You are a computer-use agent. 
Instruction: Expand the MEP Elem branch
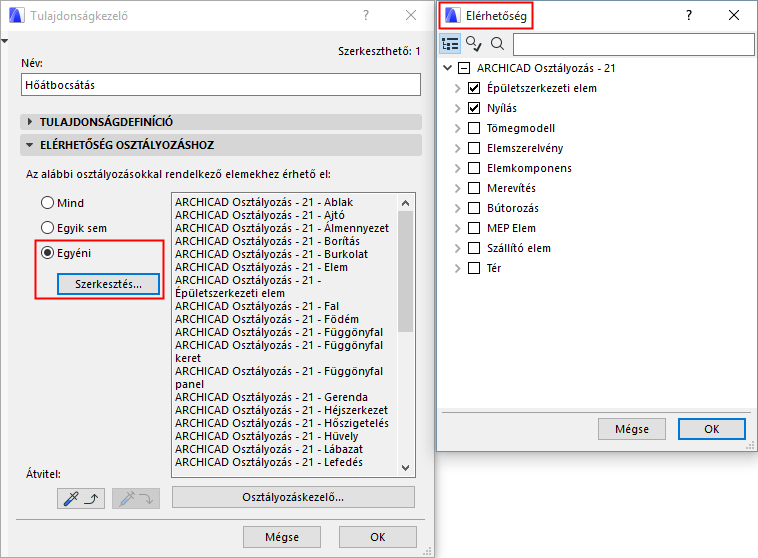pyautogui.click(x=457, y=228)
